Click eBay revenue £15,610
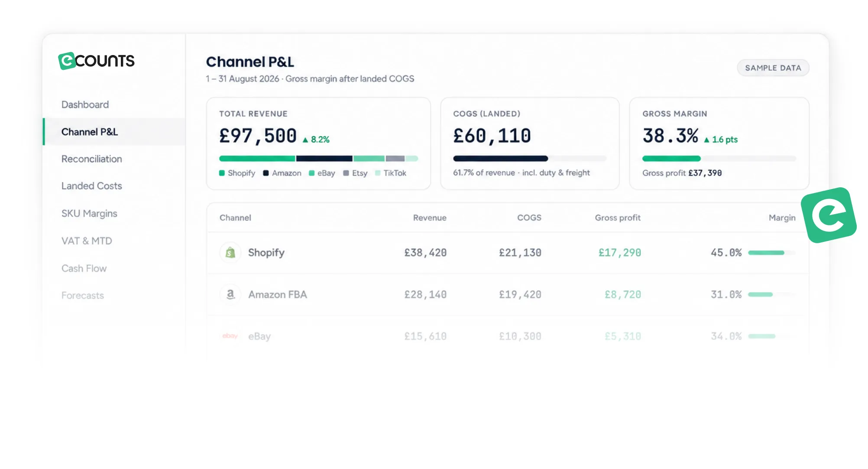The height and width of the screenshot is (469, 868). pyautogui.click(x=425, y=336)
